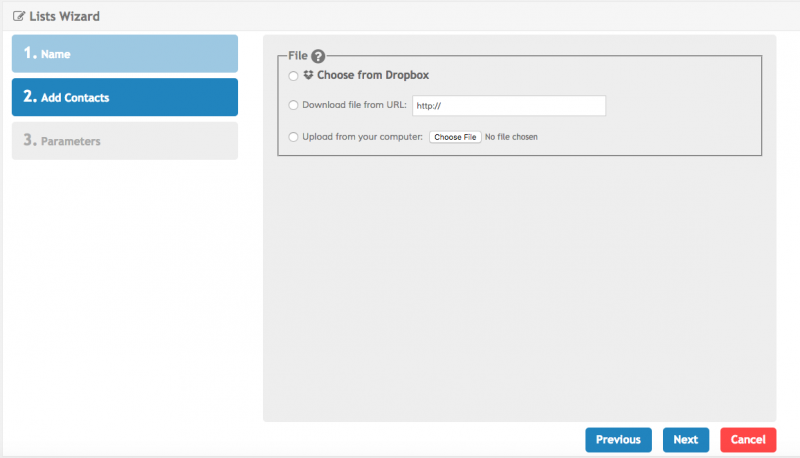Click the Download file from URL label

point(354,105)
